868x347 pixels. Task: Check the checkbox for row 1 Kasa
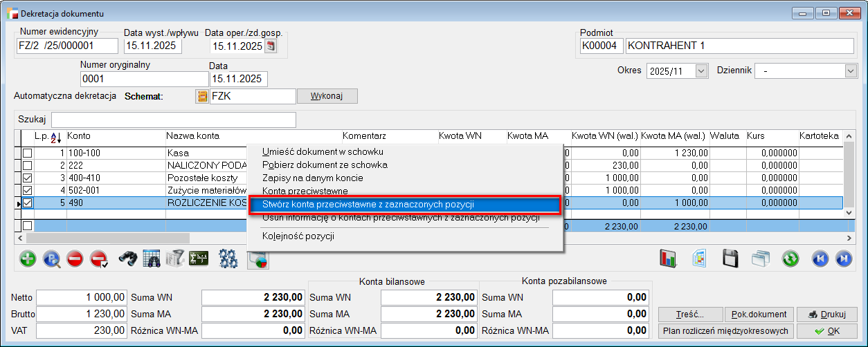pyautogui.click(x=27, y=153)
